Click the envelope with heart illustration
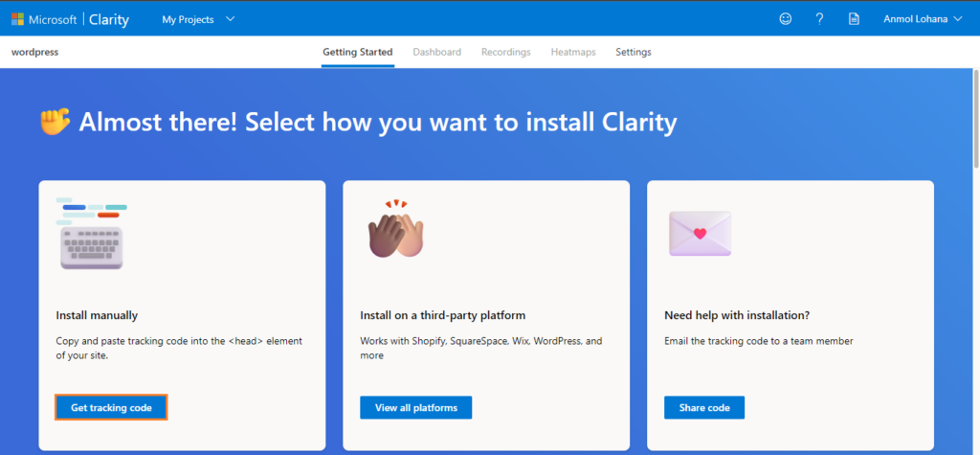This screenshot has width=980, height=455. [x=700, y=234]
